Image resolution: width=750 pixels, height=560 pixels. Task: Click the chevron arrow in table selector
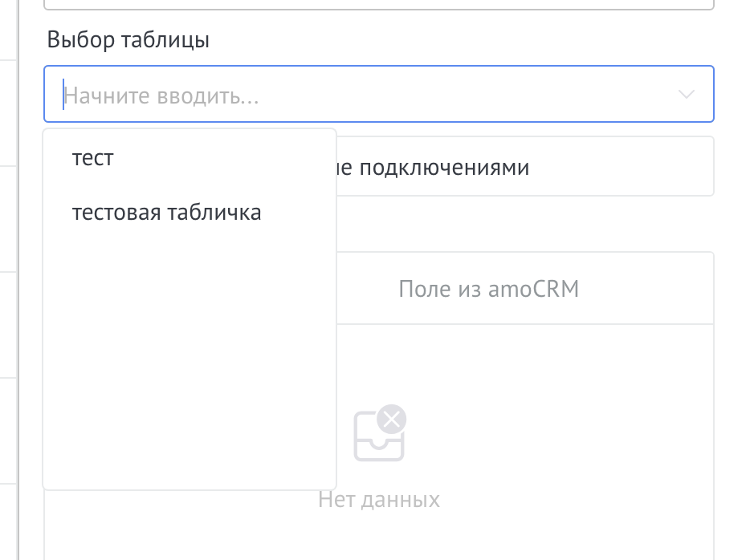[x=686, y=95]
